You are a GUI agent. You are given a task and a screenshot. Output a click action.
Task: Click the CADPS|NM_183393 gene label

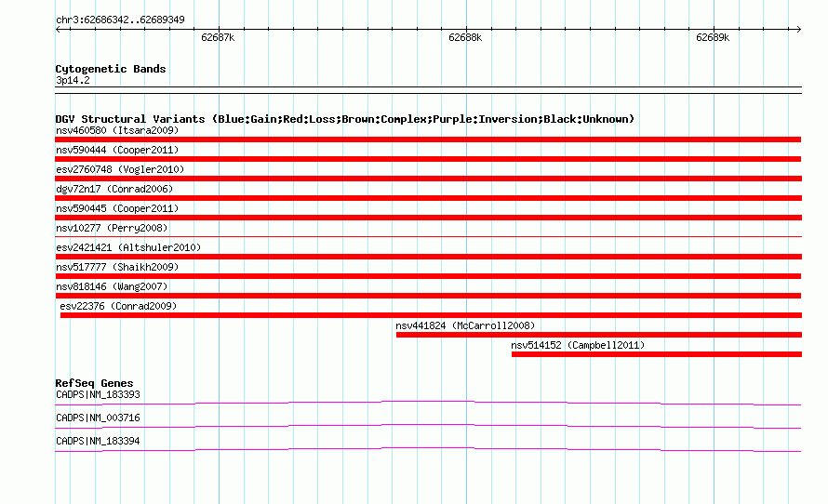(98, 395)
